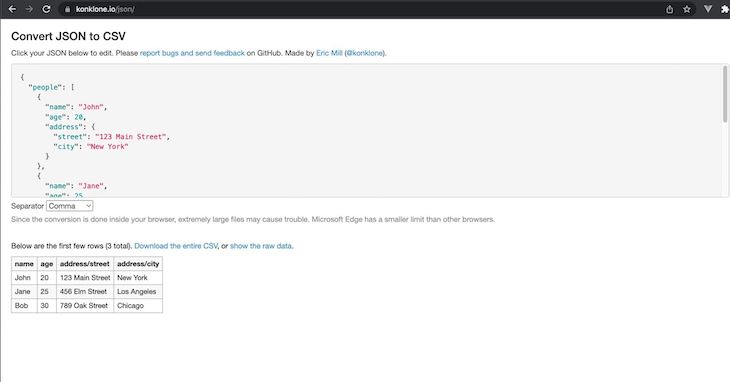Click the JSON editor scrollbar thumb
This screenshot has width=730, height=382.
coord(724,94)
